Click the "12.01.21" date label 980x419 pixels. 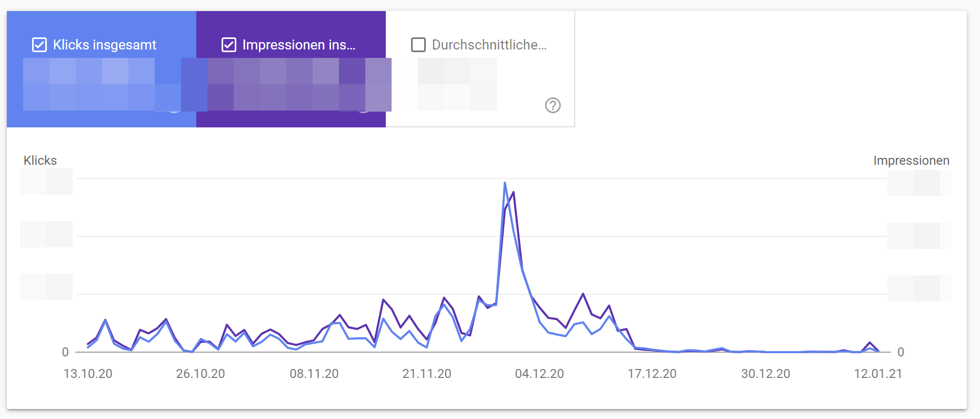(x=878, y=374)
